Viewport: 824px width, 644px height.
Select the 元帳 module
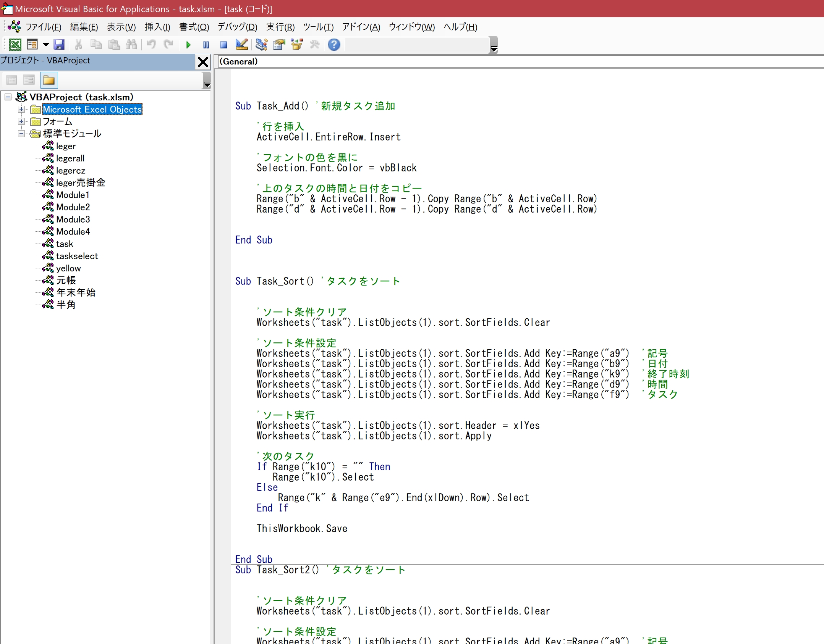click(x=66, y=281)
